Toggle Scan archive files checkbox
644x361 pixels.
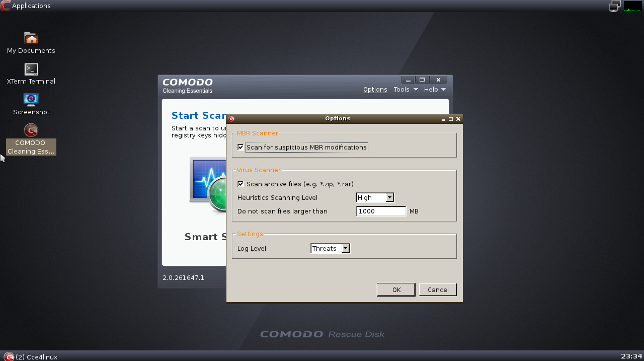click(x=240, y=184)
